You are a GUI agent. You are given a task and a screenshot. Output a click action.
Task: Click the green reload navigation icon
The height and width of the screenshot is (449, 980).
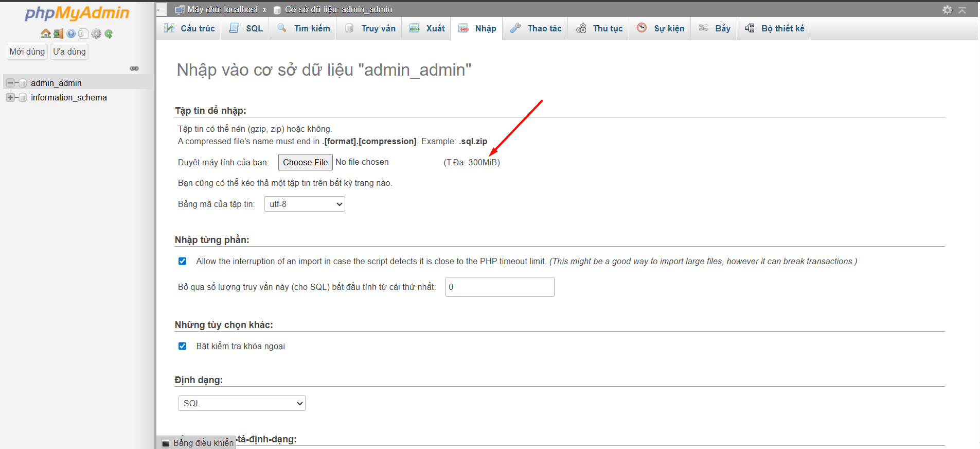click(109, 34)
